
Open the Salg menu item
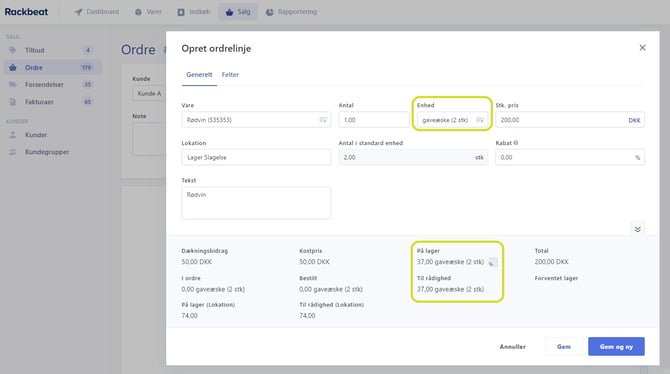[238, 12]
